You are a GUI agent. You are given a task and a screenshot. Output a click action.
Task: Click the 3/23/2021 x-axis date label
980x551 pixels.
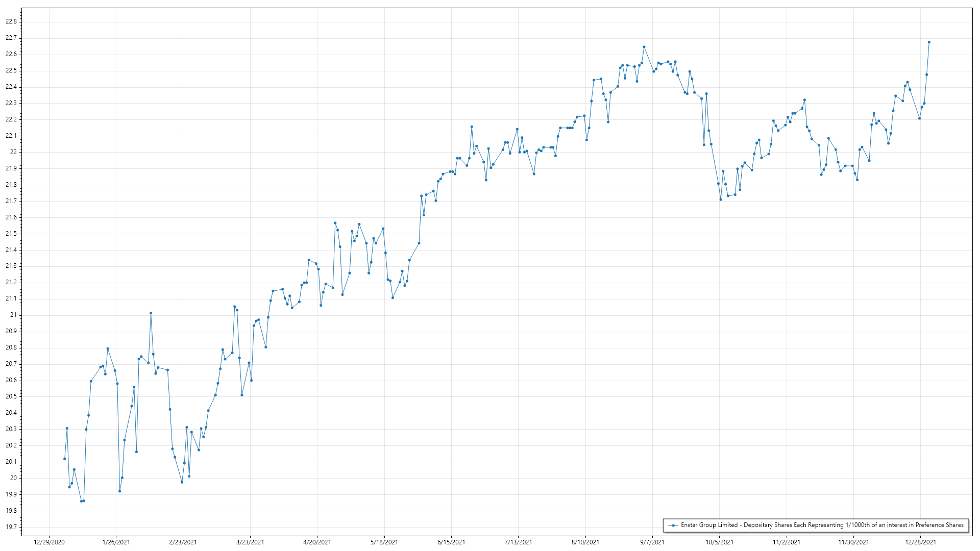click(x=250, y=542)
